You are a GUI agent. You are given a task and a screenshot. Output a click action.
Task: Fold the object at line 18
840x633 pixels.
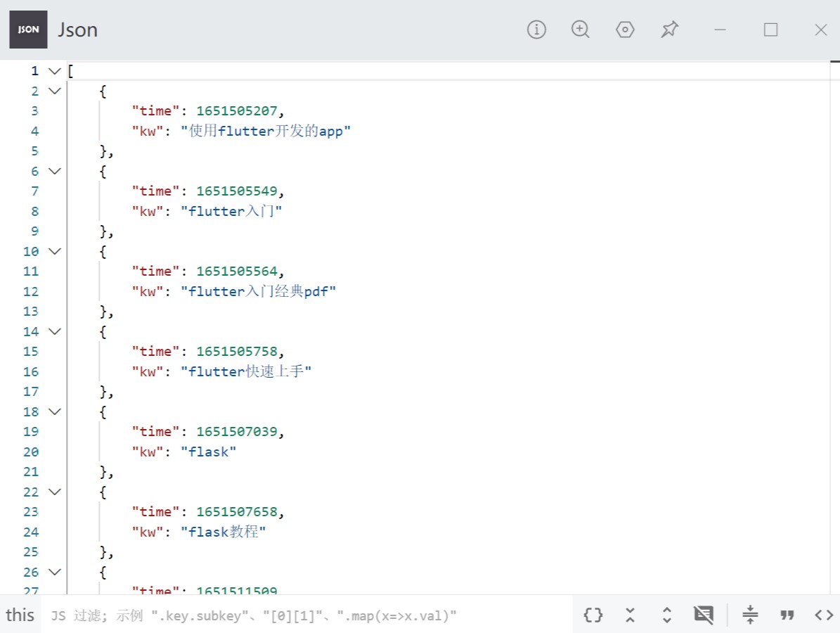pos(55,411)
